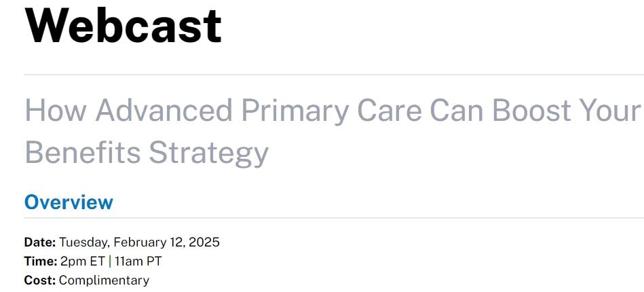
Task: Select the Overview section heading
Action: [69, 202]
